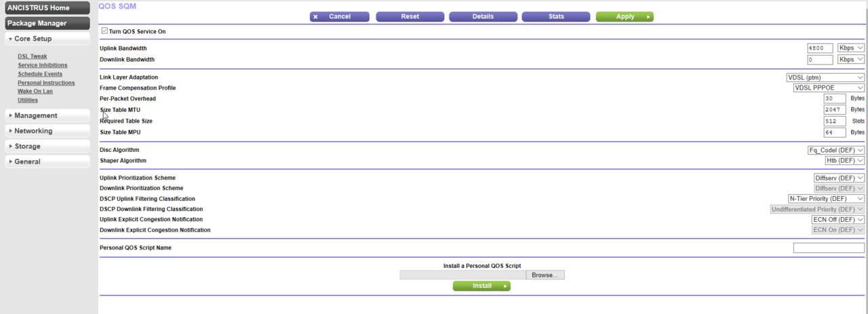Expand the General section
Viewport: 868px width, 314px height.
click(x=47, y=161)
